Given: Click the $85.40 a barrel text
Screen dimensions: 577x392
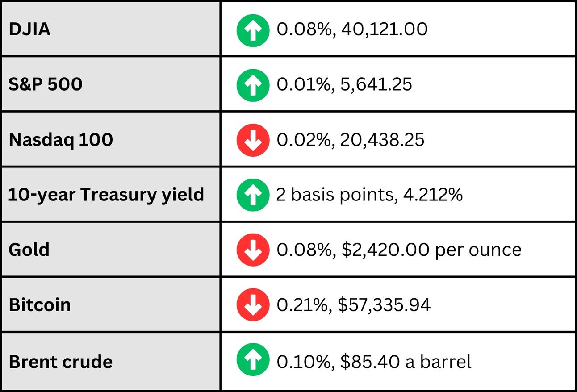Looking at the screenshot, I should (x=406, y=361).
